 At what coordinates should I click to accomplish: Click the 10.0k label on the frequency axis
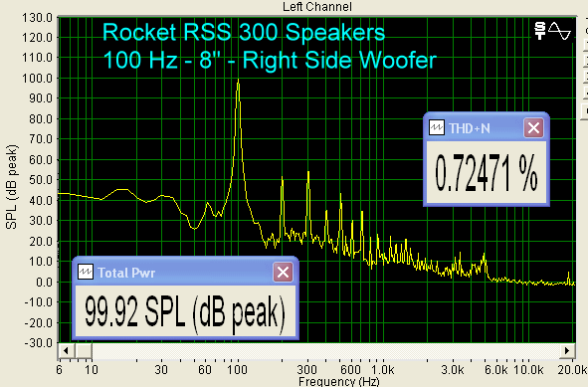(528, 370)
